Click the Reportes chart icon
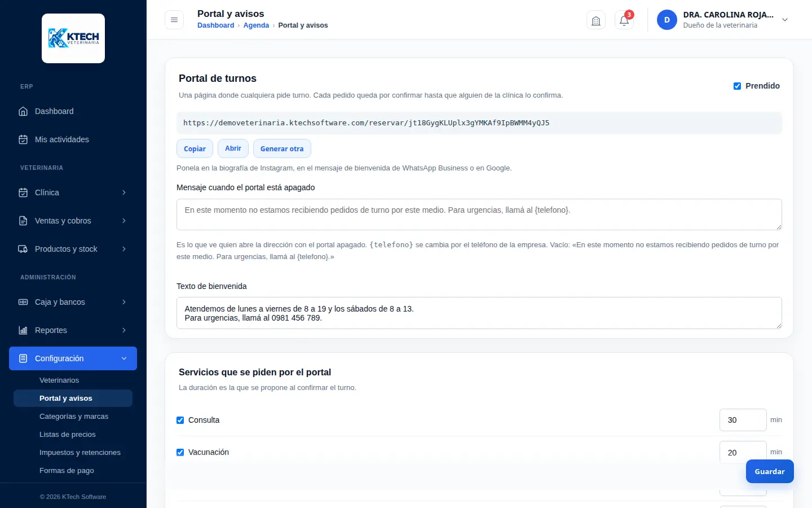The image size is (812, 508). pyautogui.click(x=23, y=330)
